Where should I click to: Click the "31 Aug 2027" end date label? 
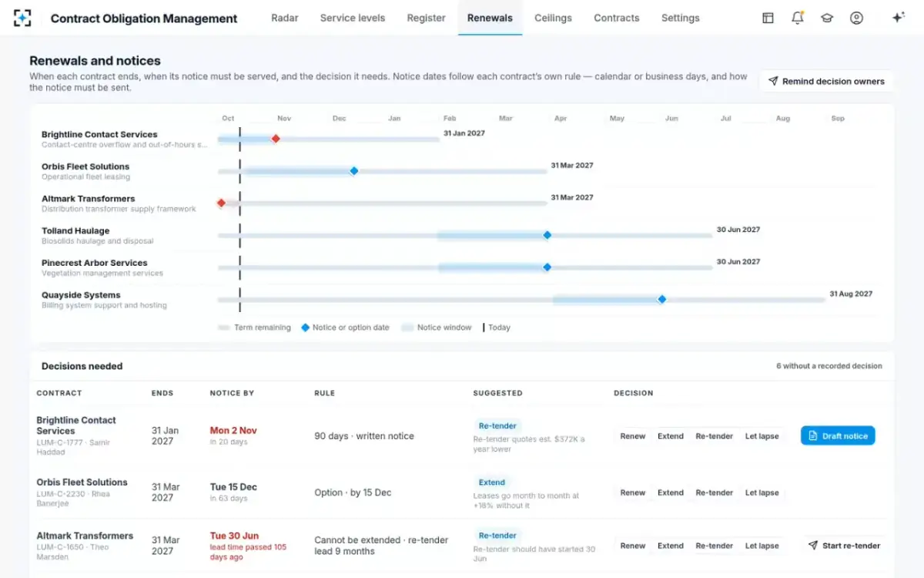point(851,294)
